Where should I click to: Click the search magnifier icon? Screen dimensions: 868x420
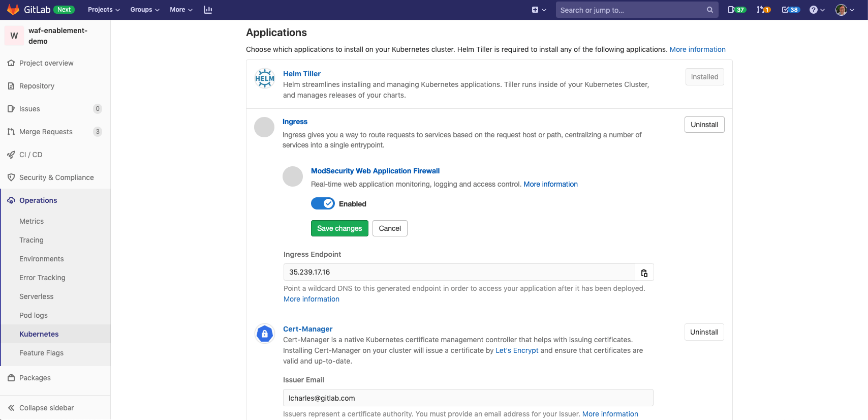click(710, 10)
